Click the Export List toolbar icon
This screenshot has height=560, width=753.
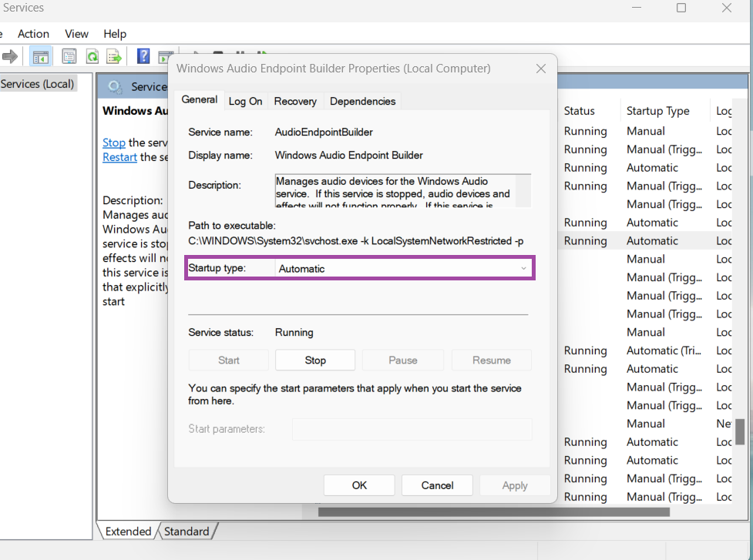[114, 56]
